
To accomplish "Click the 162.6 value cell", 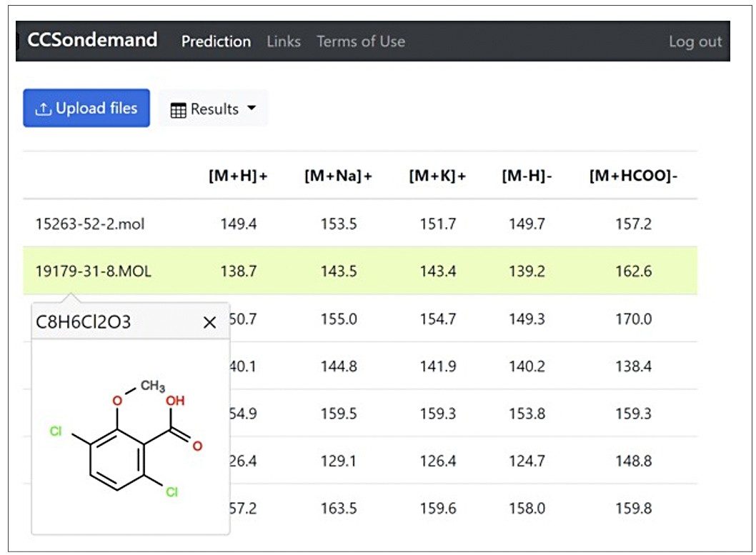I will [x=634, y=271].
